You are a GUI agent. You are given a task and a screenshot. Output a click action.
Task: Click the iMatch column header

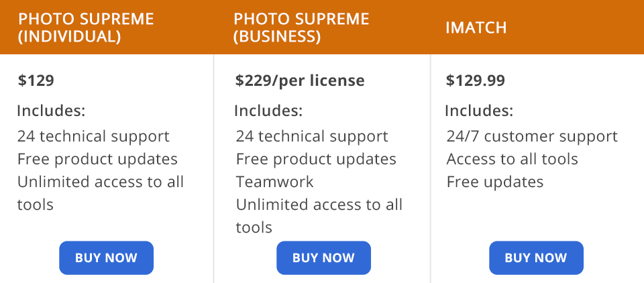pyautogui.click(x=476, y=27)
